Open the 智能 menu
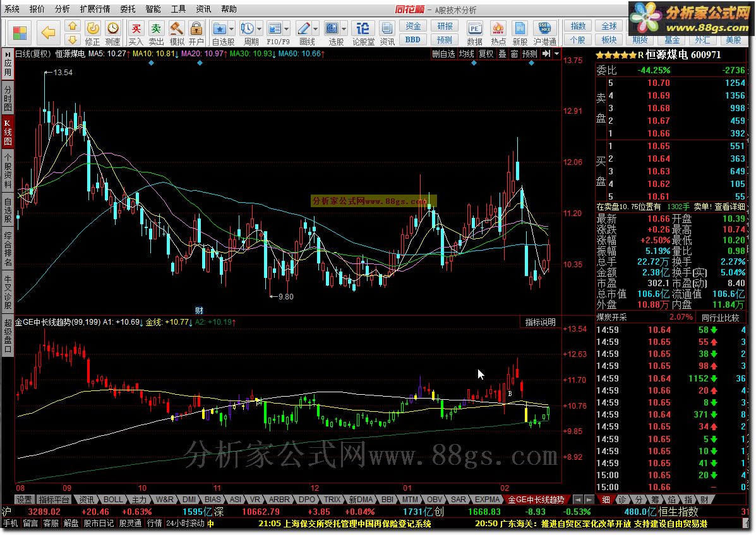 (x=153, y=9)
